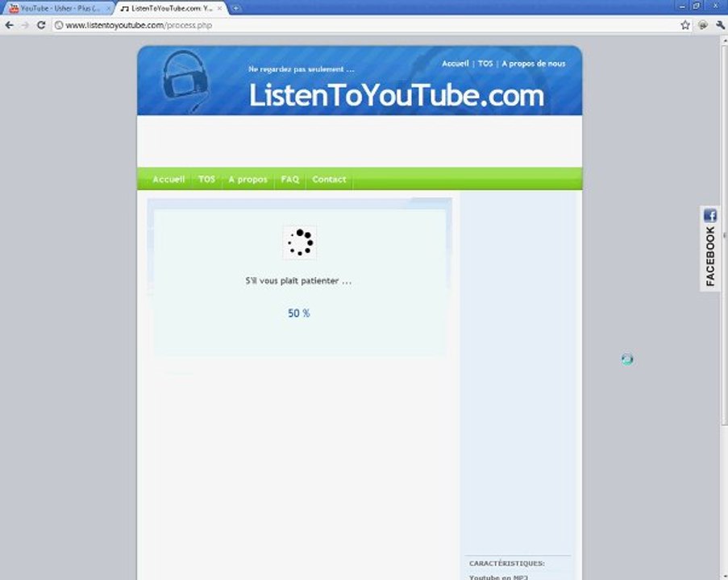Click the extension icon beside the star
Viewport: 728px width, 580px height.
click(703, 25)
